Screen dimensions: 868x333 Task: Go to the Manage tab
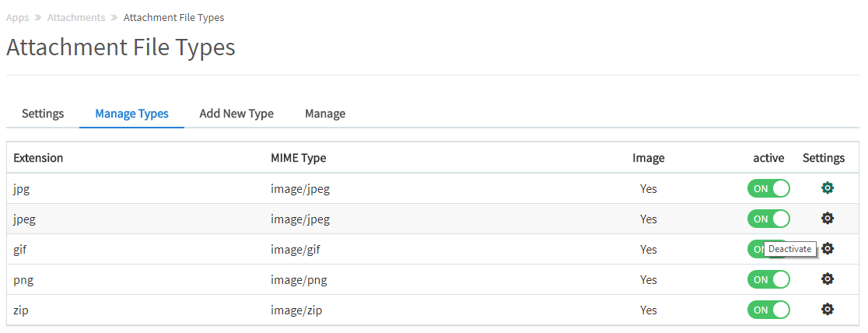(325, 114)
